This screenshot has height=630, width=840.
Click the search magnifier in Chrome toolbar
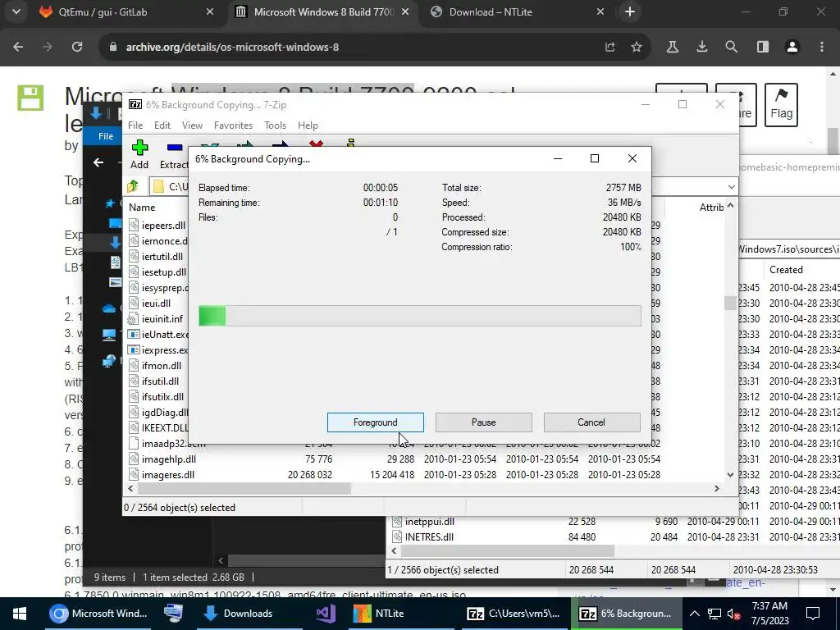click(731, 47)
